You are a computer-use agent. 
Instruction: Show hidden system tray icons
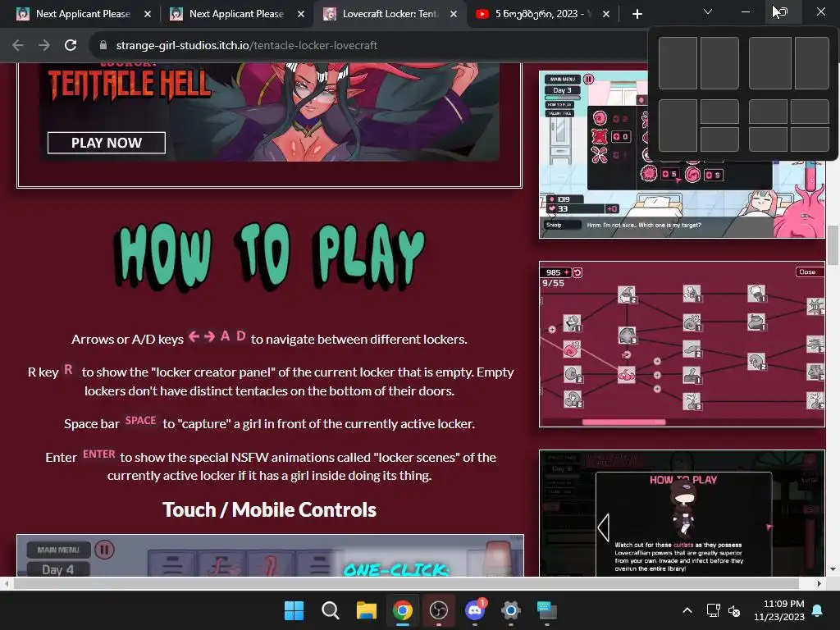pyautogui.click(x=687, y=610)
